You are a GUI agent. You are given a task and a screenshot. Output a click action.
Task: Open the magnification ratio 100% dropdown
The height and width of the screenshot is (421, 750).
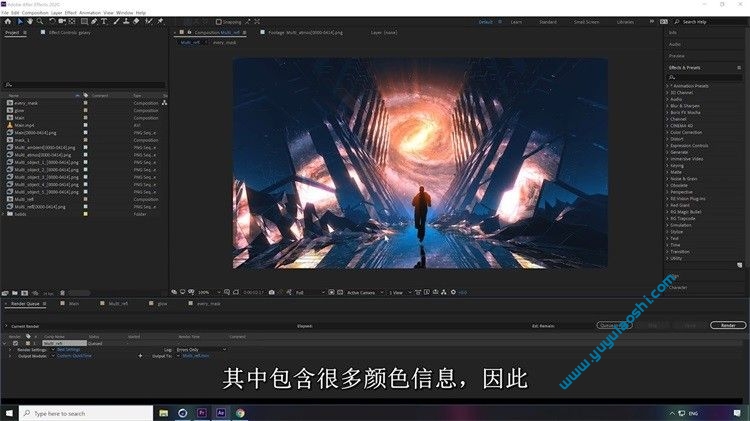pos(210,292)
